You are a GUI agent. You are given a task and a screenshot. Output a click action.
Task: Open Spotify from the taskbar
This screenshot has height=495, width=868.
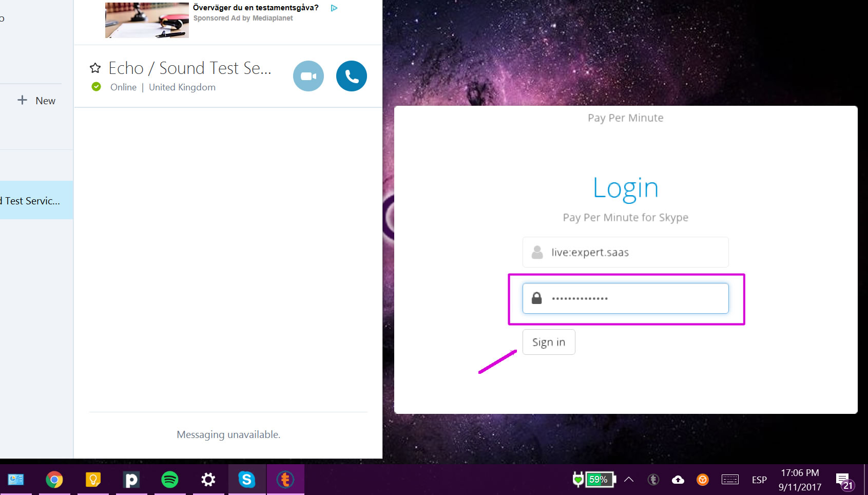[170, 480]
